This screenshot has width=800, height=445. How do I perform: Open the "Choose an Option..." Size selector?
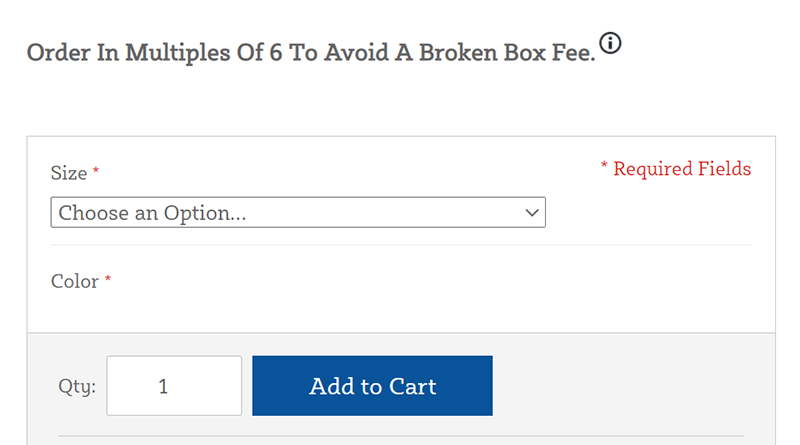(x=298, y=212)
